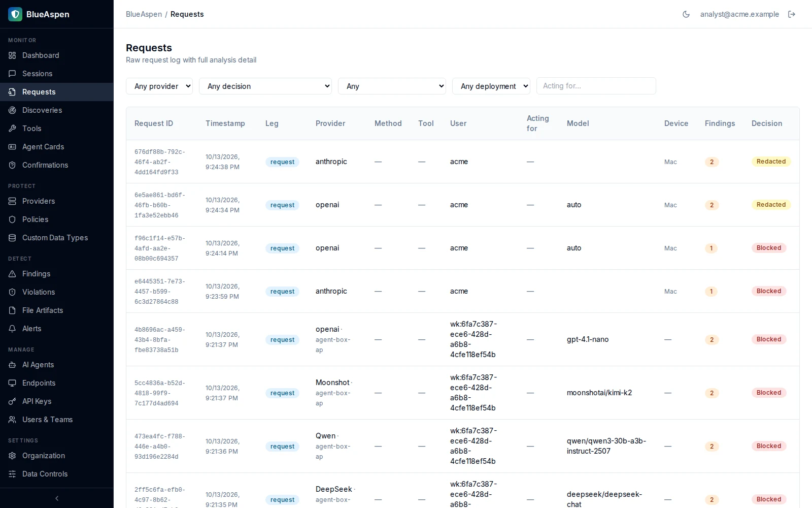This screenshot has width=812, height=508.
Task: Open Organization settings
Action: point(57,456)
